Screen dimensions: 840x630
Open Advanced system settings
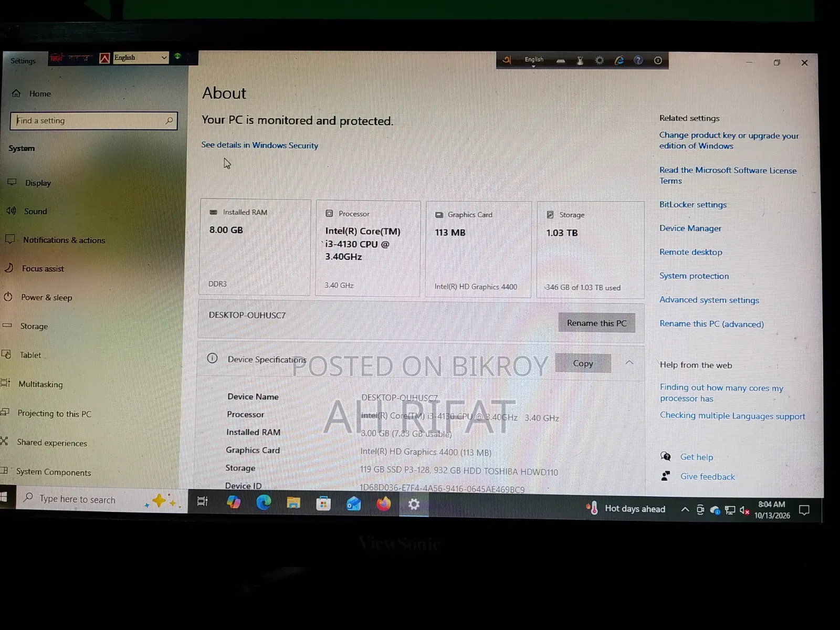pos(709,300)
